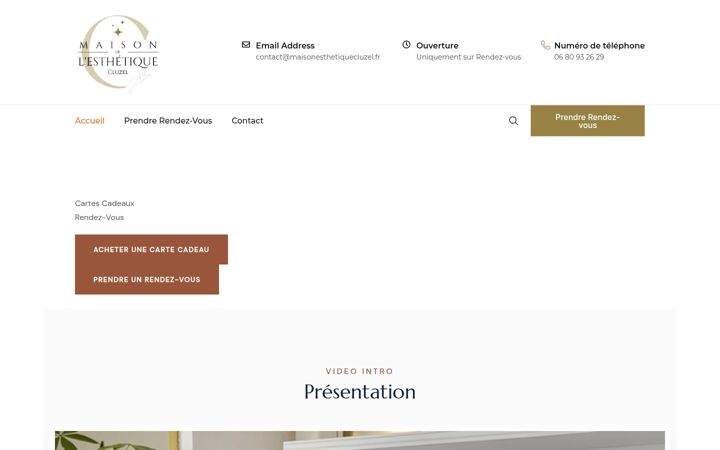Click the Ouverture heading
The image size is (720, 450).
pyautogui.click(x=437, y=45)
